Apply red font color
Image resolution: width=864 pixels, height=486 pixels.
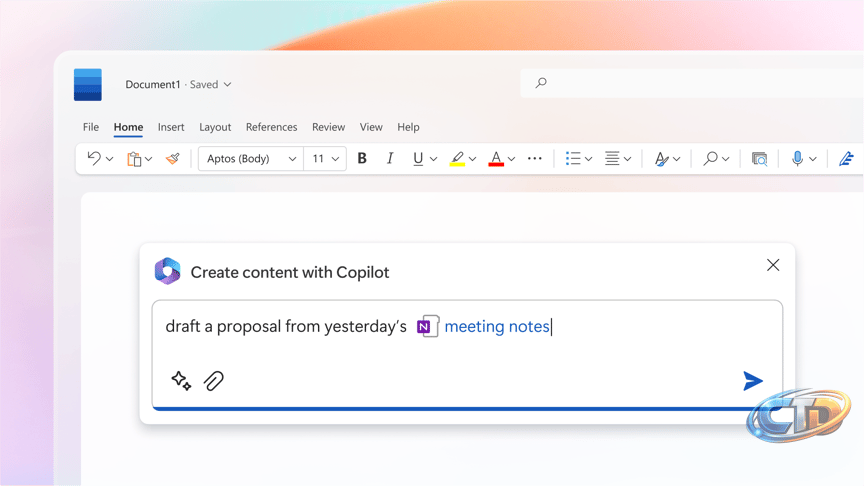point(496,159)
